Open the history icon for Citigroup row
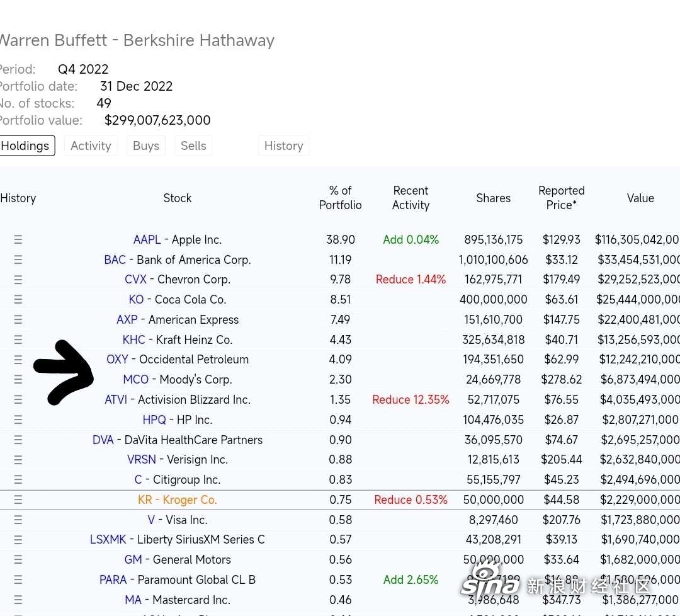This screenshot has height=616, width=680. (x=18, y=480)
